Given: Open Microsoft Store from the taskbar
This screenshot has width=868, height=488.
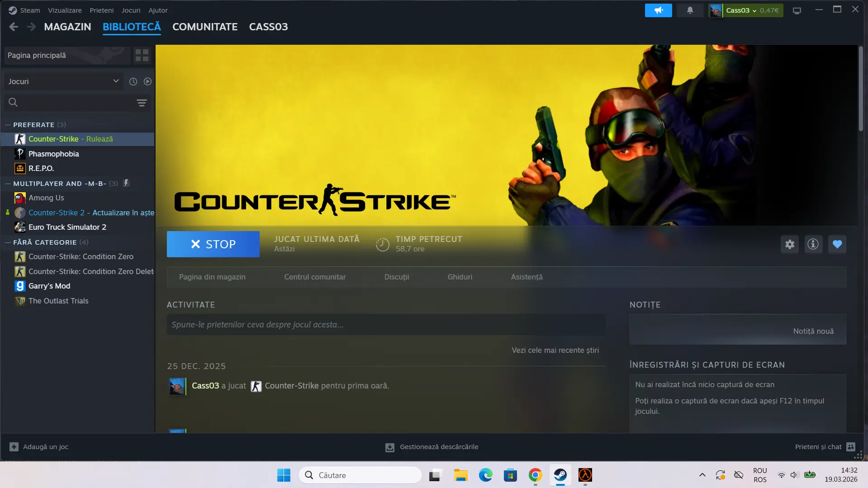Looking at the screenshot, I should pyautogui.click(x=510, y=475).
